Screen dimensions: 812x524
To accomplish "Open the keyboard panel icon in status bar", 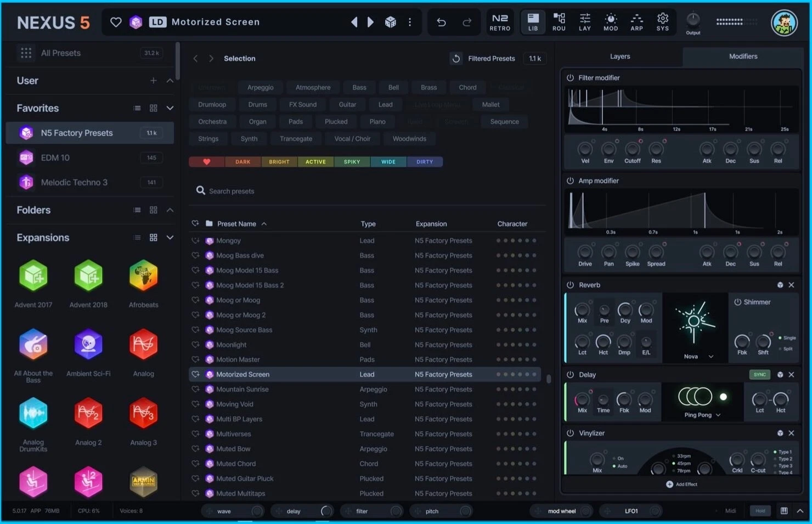I will coord(784,511).
